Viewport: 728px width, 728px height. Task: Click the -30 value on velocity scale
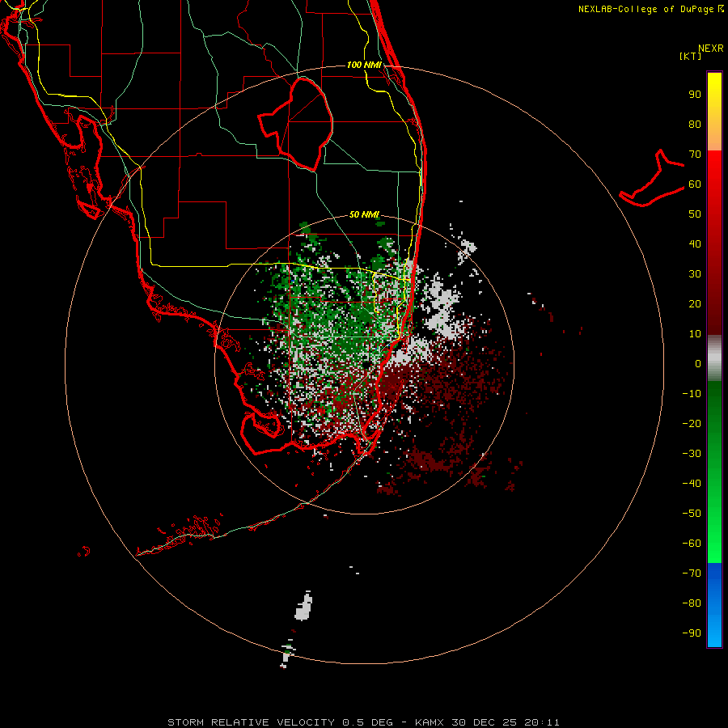click(x=692, y=454)
